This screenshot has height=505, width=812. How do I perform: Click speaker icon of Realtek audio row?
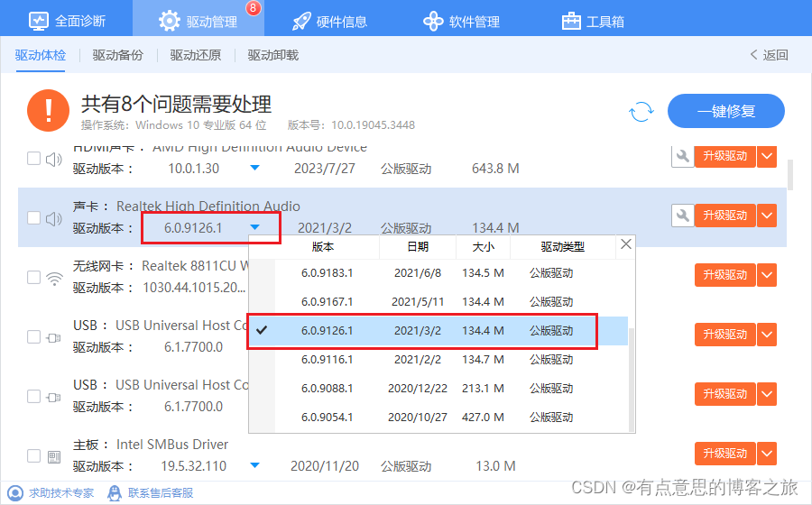tap(54, 219)
